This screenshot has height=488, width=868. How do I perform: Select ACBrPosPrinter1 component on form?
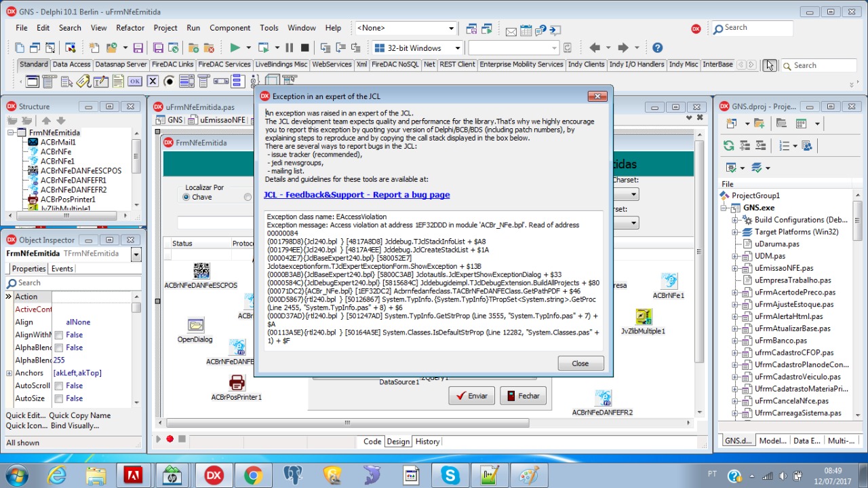[236, 388]
